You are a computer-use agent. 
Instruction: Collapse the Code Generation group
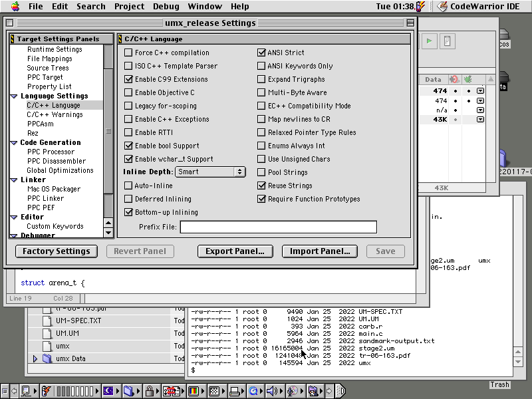[14, 143]
